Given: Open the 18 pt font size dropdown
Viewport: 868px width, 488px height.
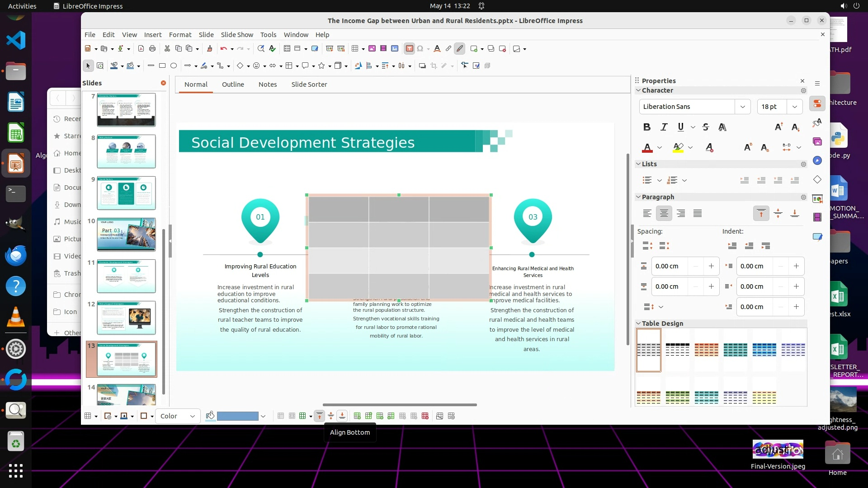Looking at the screenshot, I should (794, 107).
